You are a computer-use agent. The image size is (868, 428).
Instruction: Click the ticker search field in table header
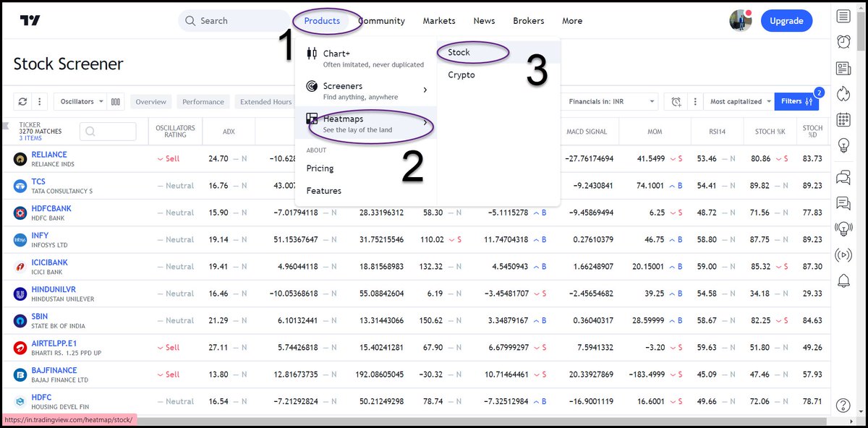click(x=108, y=132)
